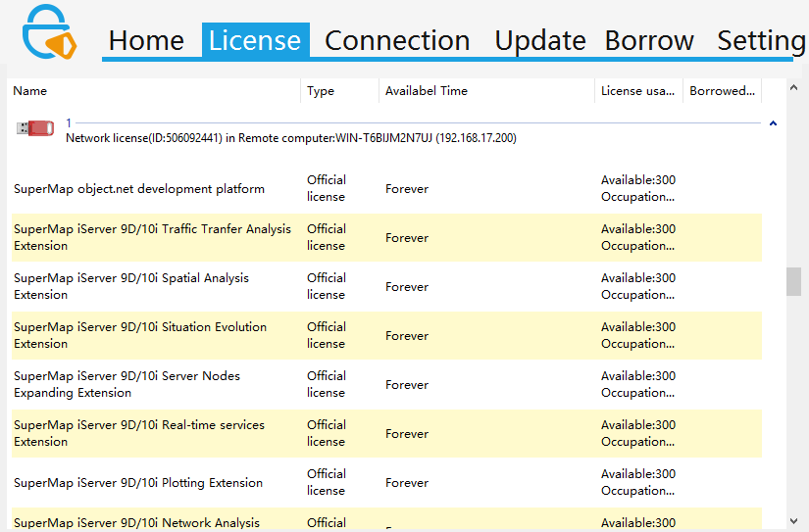The width and height of the screenshot is (809, 532).
Task: Open the Setting tab
Action: [x=762, y=40]
